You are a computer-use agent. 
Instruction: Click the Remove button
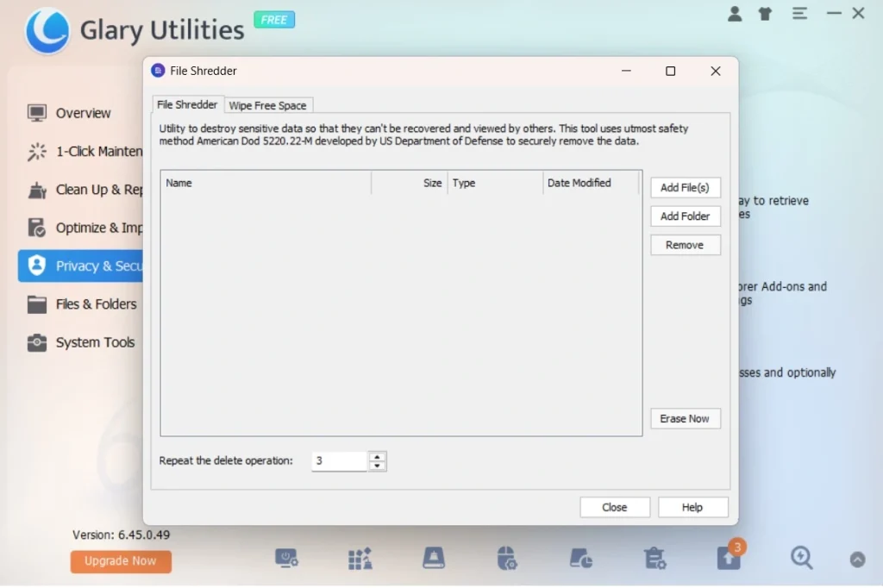coord(686,245)
